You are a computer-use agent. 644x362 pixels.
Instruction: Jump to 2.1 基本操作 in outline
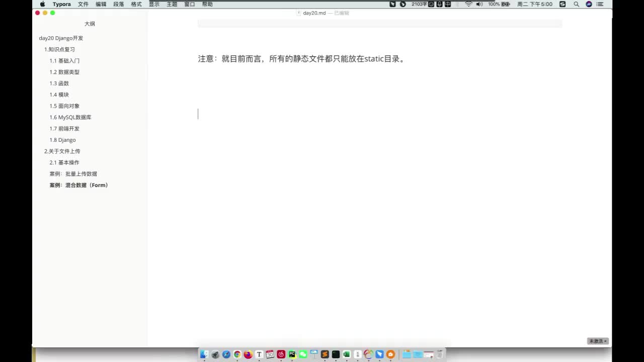coord(64,162)
